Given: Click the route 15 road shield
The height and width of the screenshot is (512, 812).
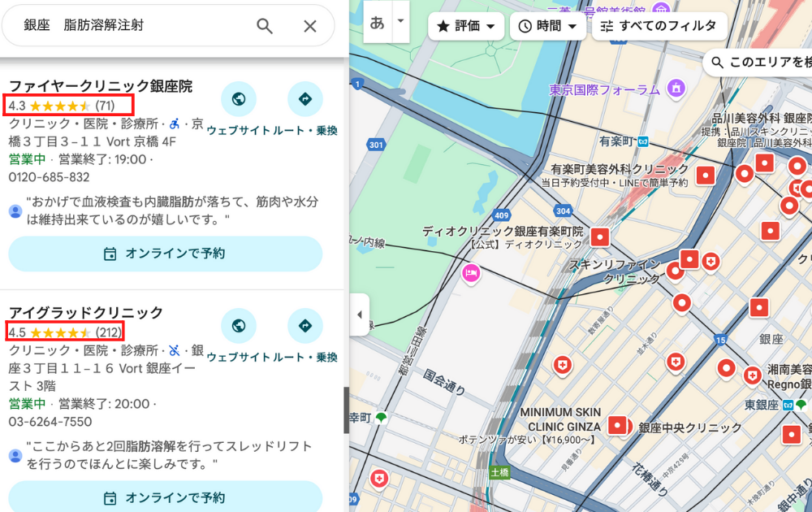Looking at the screenshot, I should (x=721, y=340).
